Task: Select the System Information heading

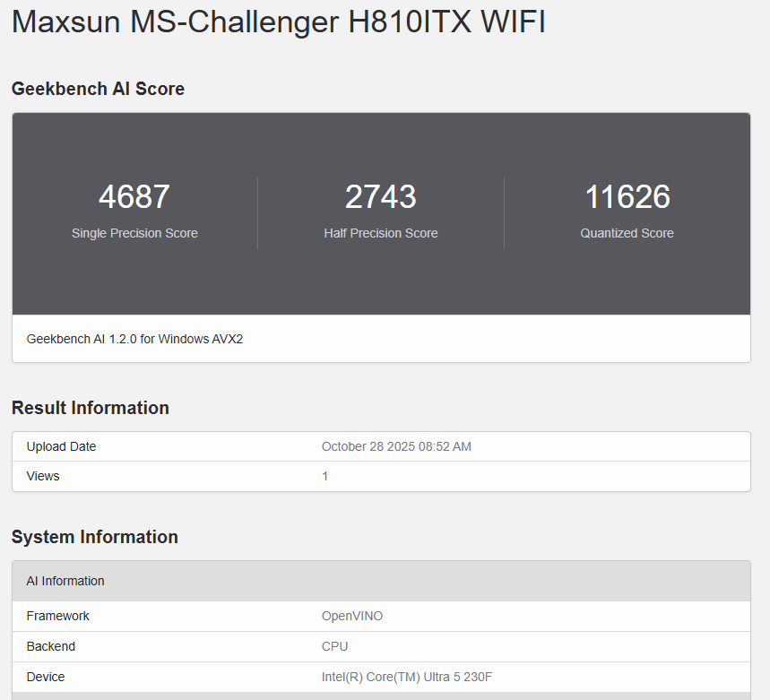Action: coord(95,537)
